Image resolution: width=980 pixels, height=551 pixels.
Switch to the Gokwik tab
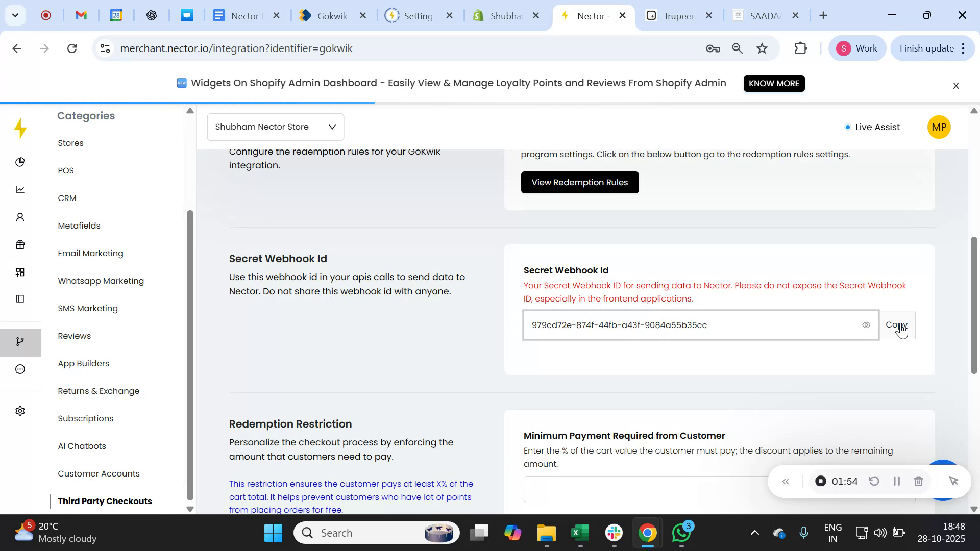click(x=332, y=15)
